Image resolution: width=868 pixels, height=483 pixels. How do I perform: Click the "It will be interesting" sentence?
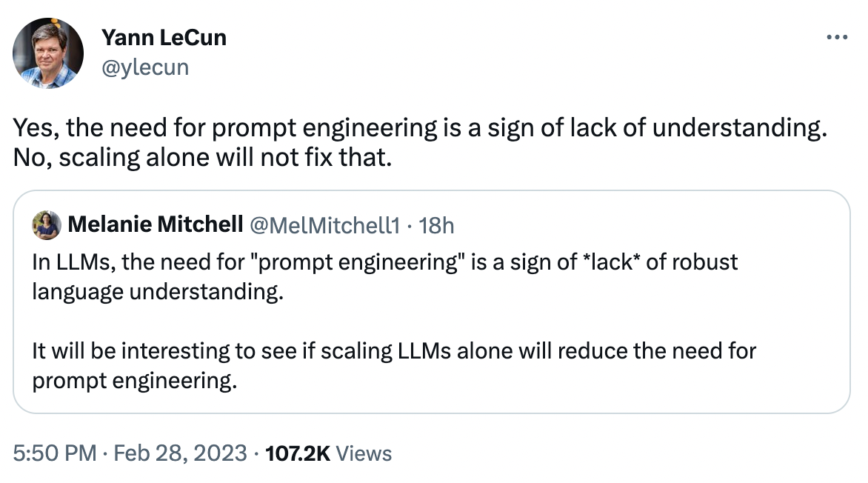pyautogui.click(x=394, y=351)
